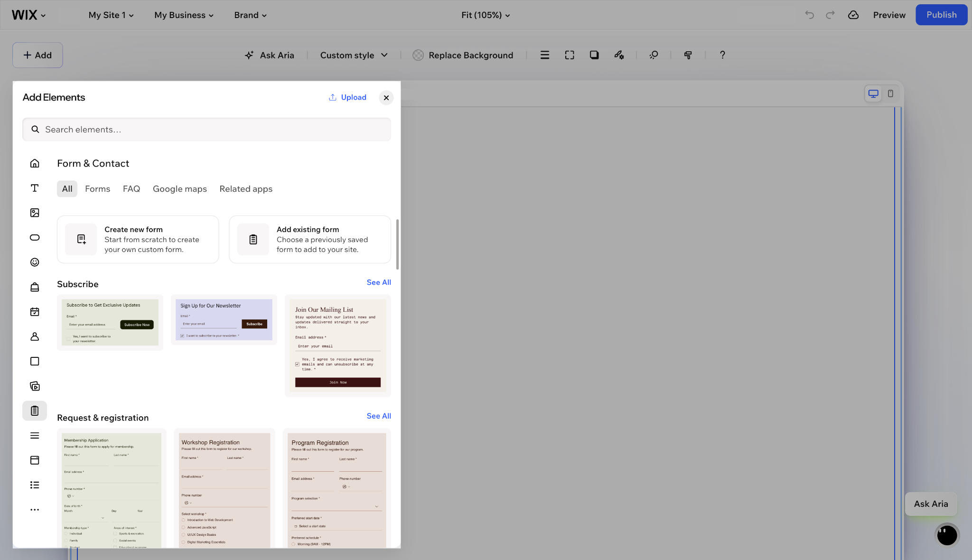Open the Members person sidebar icon
This screenshot has width=972, height=560.
[35, 336]
